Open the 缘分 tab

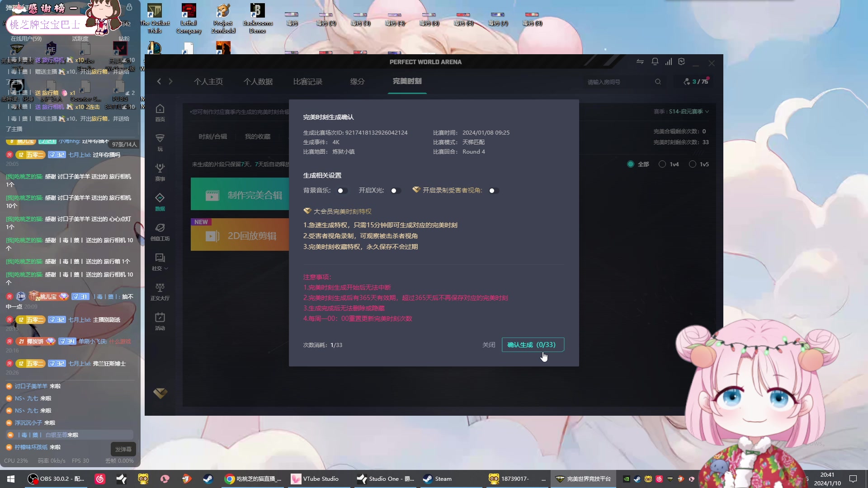(x=357, y=81)
